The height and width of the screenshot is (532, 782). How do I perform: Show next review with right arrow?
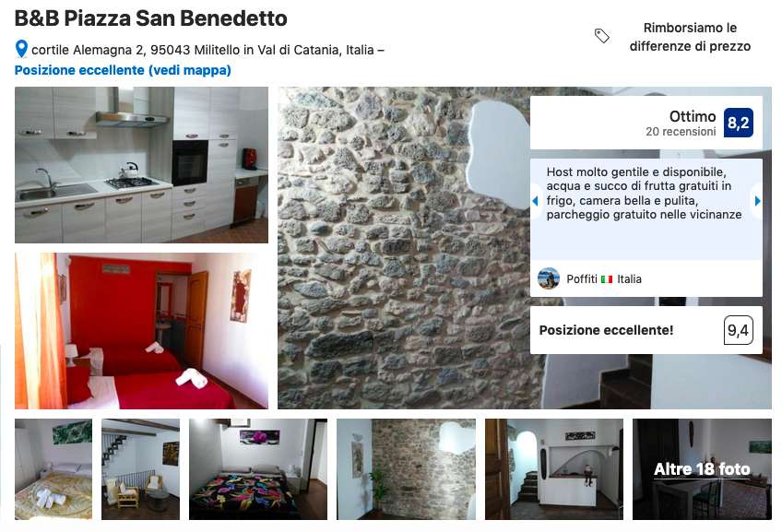[758, 201]
